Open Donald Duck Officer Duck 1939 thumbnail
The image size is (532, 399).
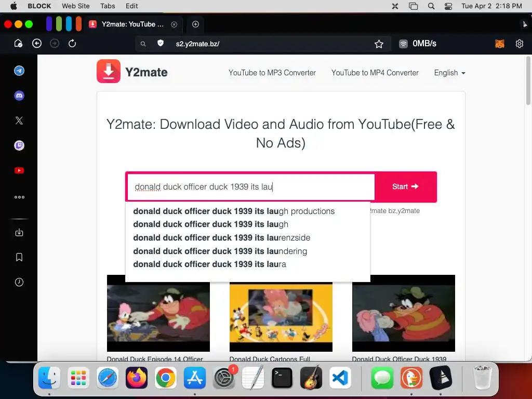[x=403, y=313]
